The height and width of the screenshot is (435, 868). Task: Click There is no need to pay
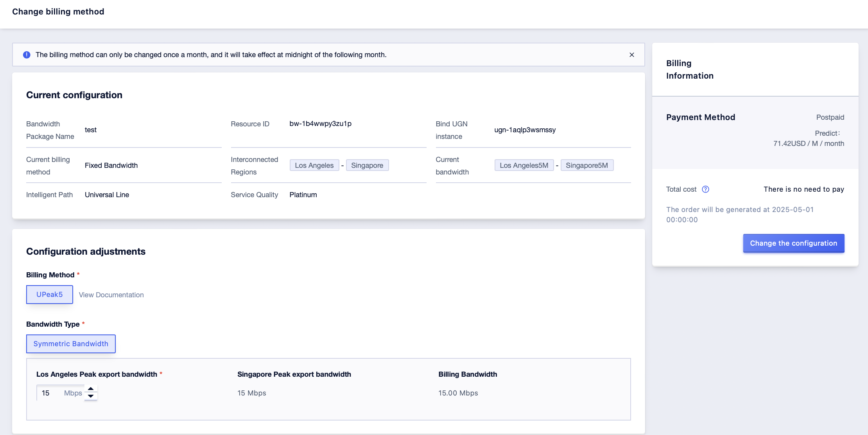click(804, 189)
